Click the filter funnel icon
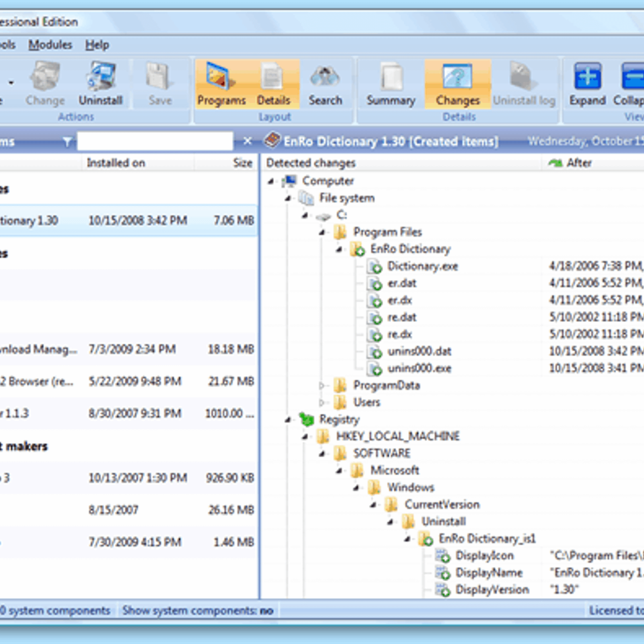 [67, 141]
